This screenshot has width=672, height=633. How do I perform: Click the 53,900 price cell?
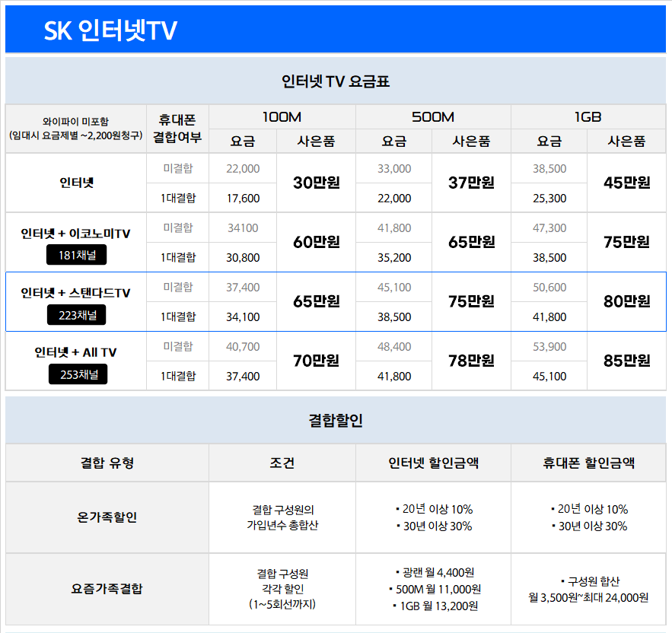pyautogui.click(x=549, y=347)
